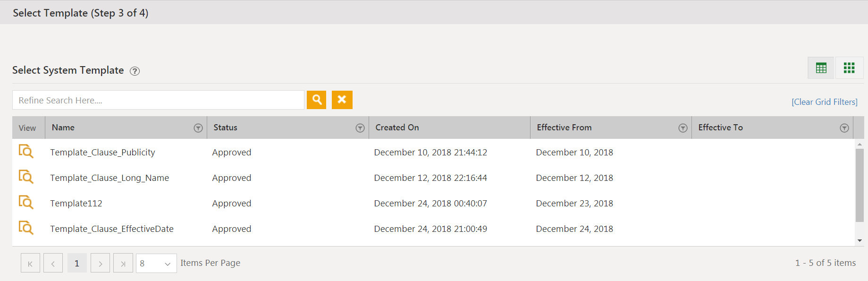This screenshot has width=868, height=281.
Task: Click view icon for Template112
Action: tap(26, 203)
